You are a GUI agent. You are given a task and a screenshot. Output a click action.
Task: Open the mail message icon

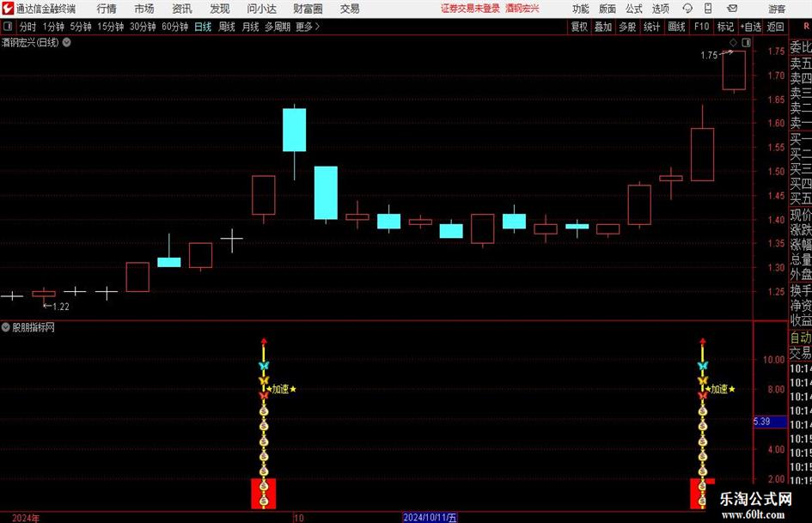[732, 9]
